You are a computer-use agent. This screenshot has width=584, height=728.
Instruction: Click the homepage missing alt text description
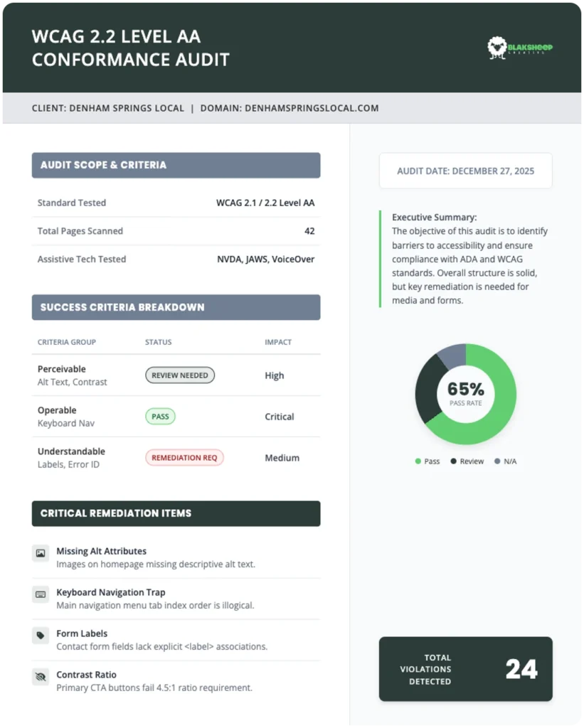[156, 564]
